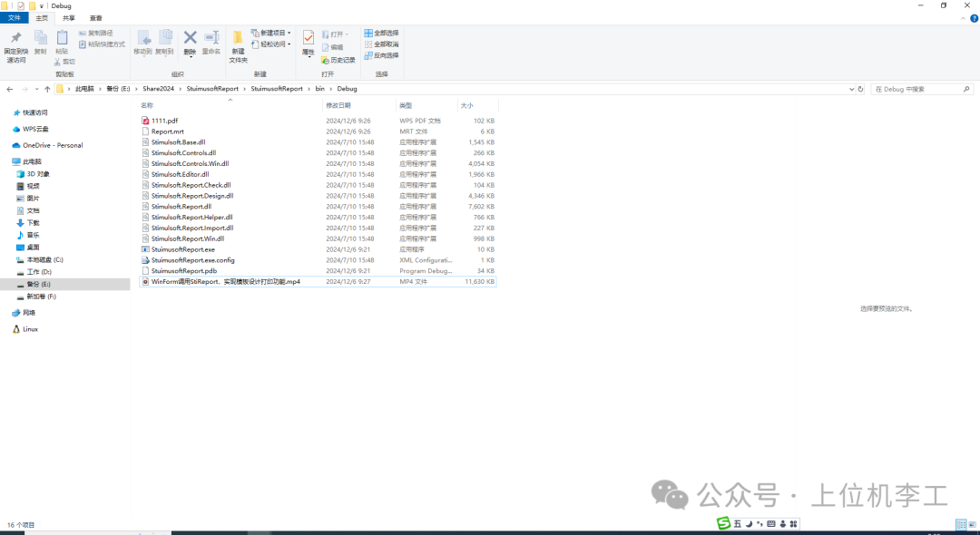Click Share2024 in the breadcrumb path
980x535 pixels.
[x=158, y=89]
